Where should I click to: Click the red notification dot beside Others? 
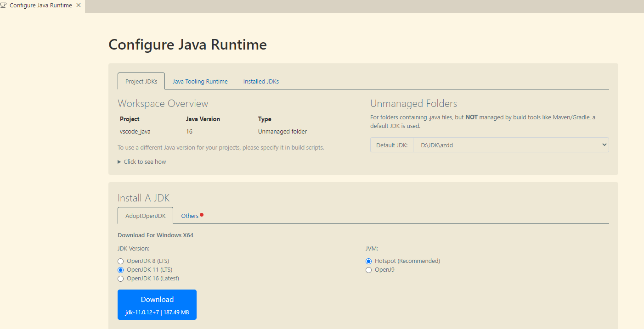coord(202,215)
